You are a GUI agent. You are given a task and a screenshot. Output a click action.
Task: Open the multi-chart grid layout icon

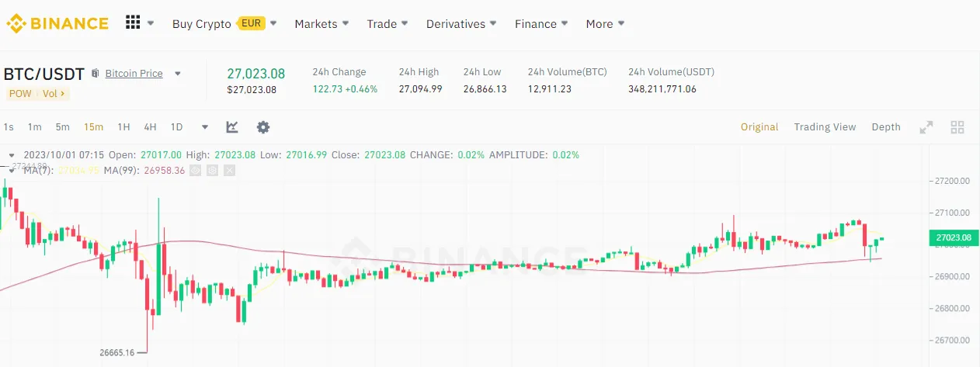[x=957, y=127]
